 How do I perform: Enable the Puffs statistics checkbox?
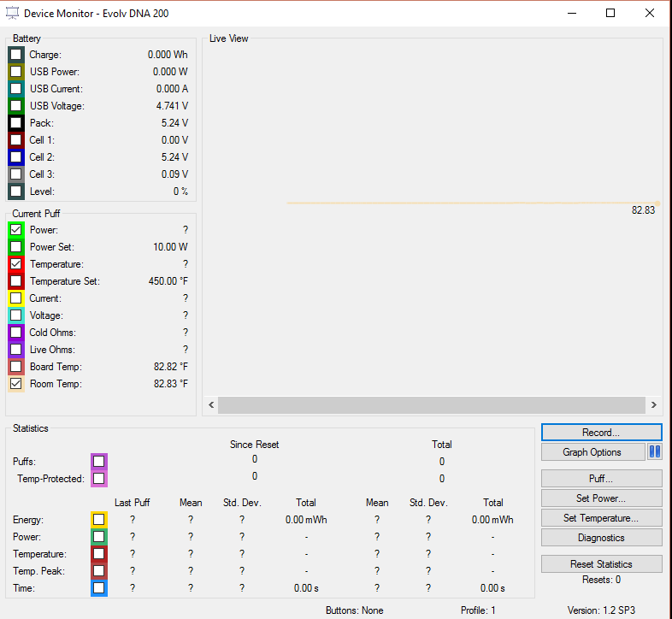(x=99, y=462)
